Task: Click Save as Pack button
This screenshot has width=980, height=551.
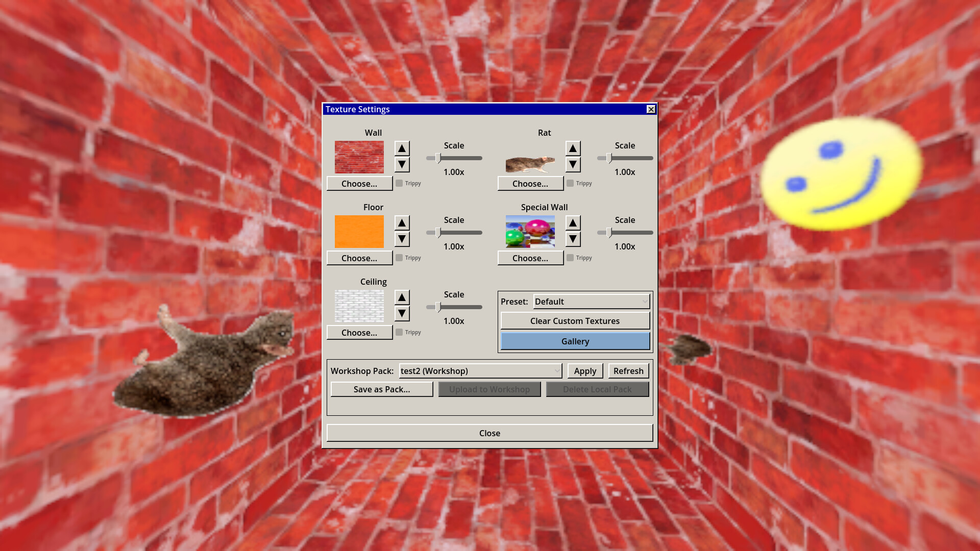Action: [x=382, y=389]
